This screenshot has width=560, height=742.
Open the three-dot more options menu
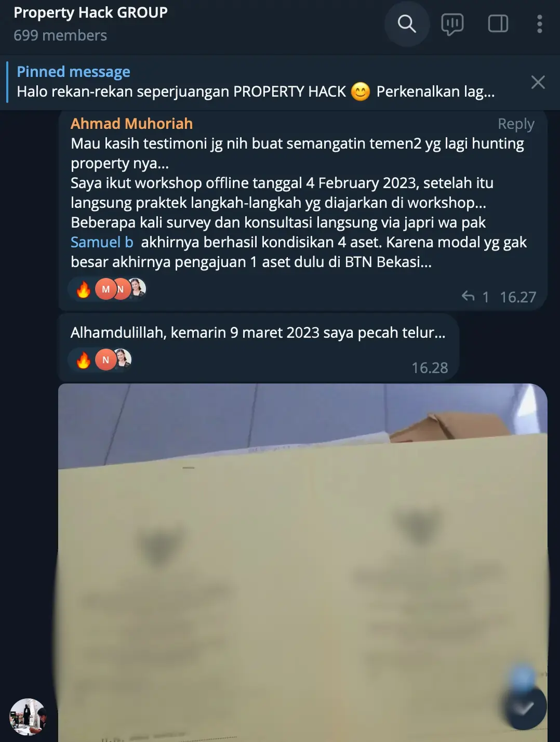(x=540, y=24)
